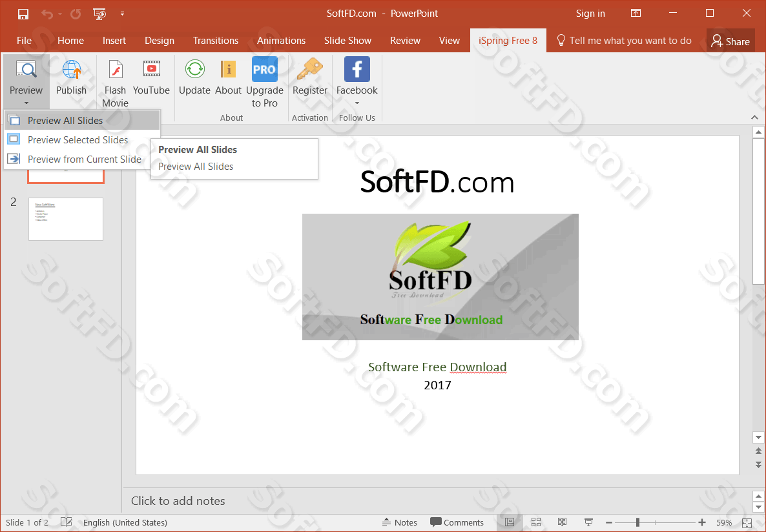Click the Publish globe icon
Screen dimensions: 766x532
pyautogui.click(x=71, y=69)
